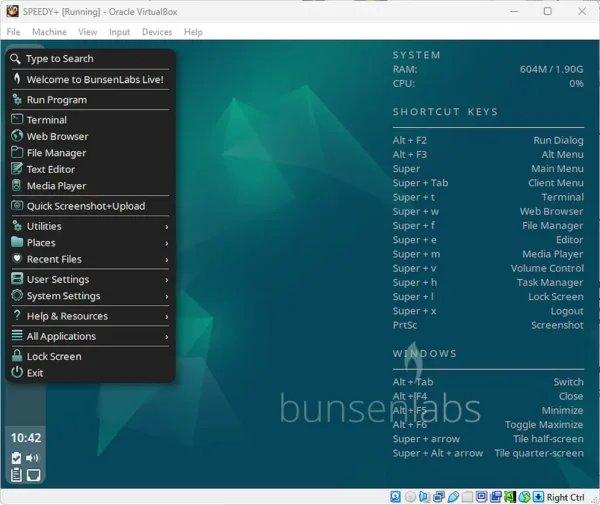The image size is (600, 505).
Task: Open VirtualBox Devices menu
Action: pos(157,32)
